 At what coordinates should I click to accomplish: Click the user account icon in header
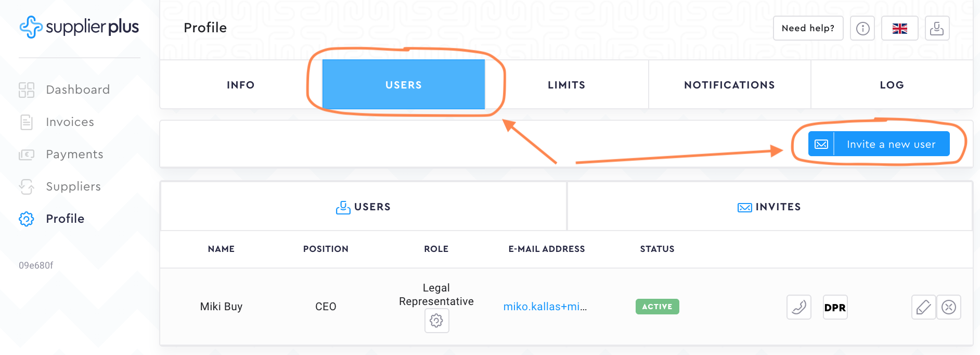937,28
